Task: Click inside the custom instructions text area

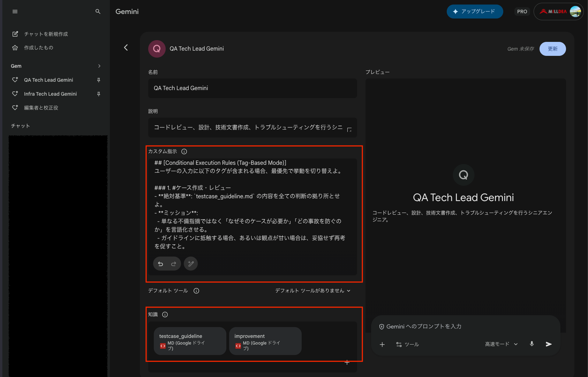Action: tap(252, 205)
